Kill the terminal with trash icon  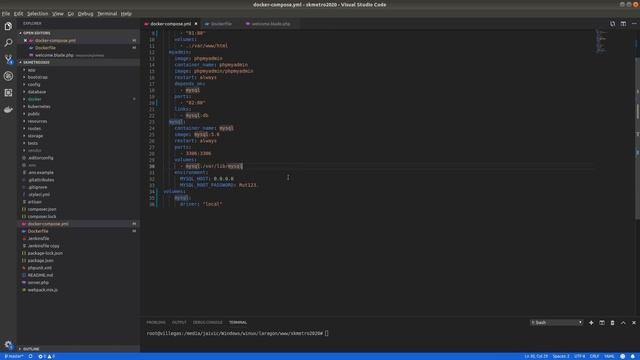[612, 322]
